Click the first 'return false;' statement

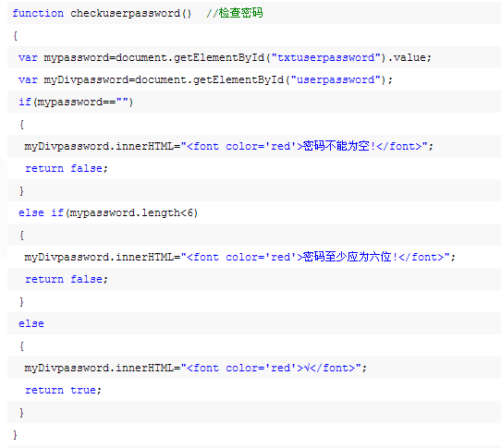[x=67, y=169]
